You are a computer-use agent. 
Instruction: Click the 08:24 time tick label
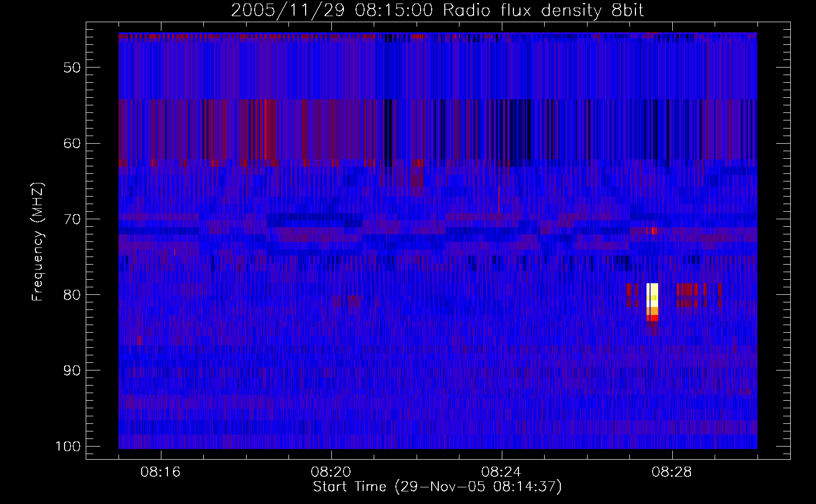tap(502, 472)
